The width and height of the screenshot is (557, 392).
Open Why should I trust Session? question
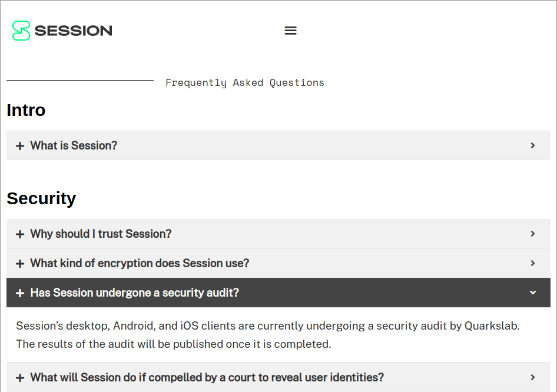pos(278,234)
